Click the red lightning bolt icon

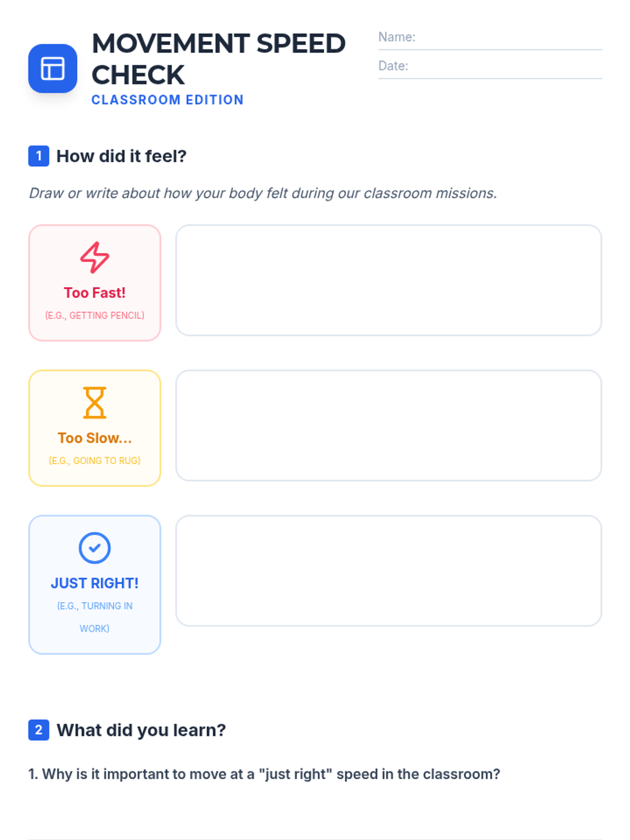coord(94,257)
